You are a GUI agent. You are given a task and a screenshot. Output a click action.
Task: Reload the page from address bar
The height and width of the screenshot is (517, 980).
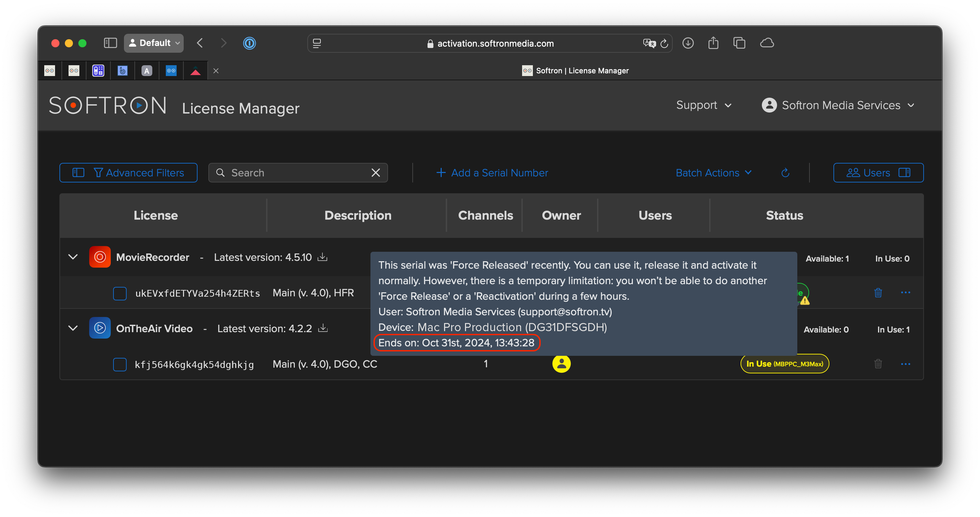click(664, 43)
